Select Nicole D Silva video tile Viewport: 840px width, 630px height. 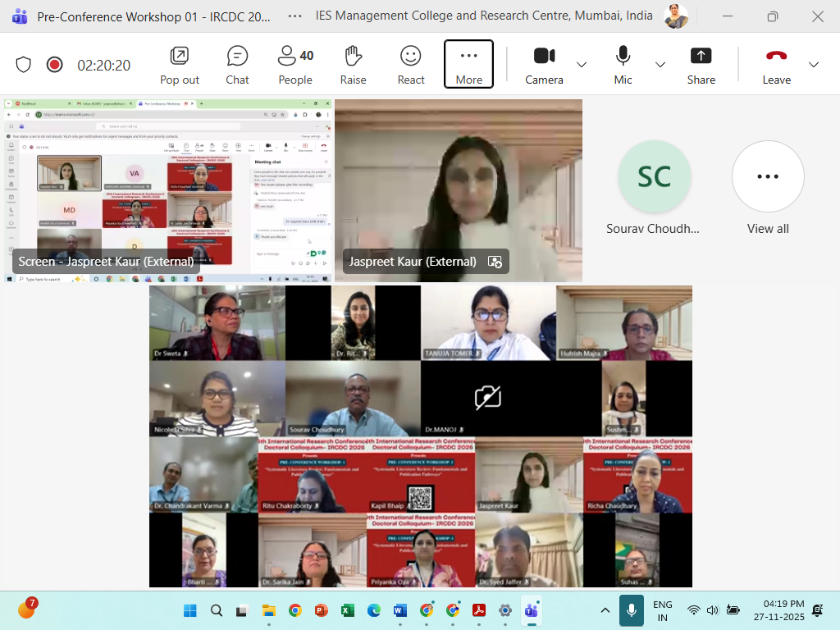(217, 399)
